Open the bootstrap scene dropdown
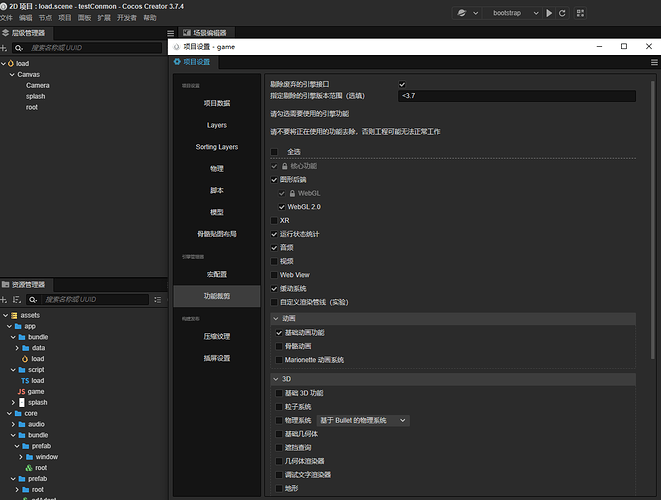 tap(515, 13)
